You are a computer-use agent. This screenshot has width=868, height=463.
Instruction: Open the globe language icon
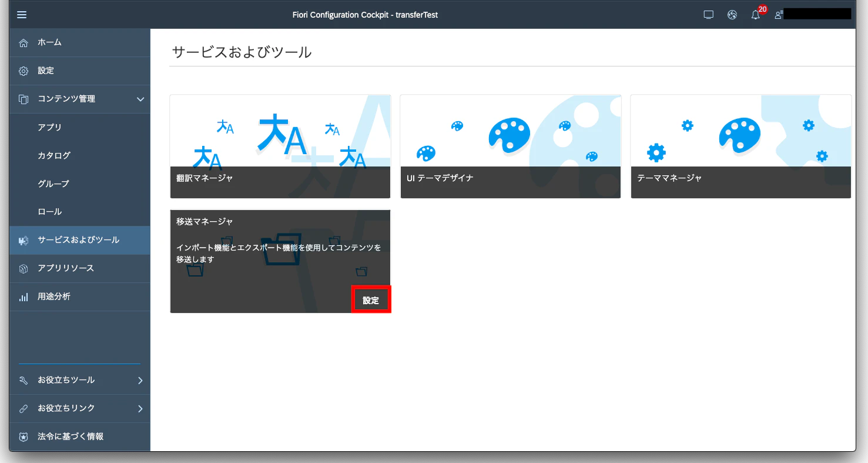coord(732,15)
